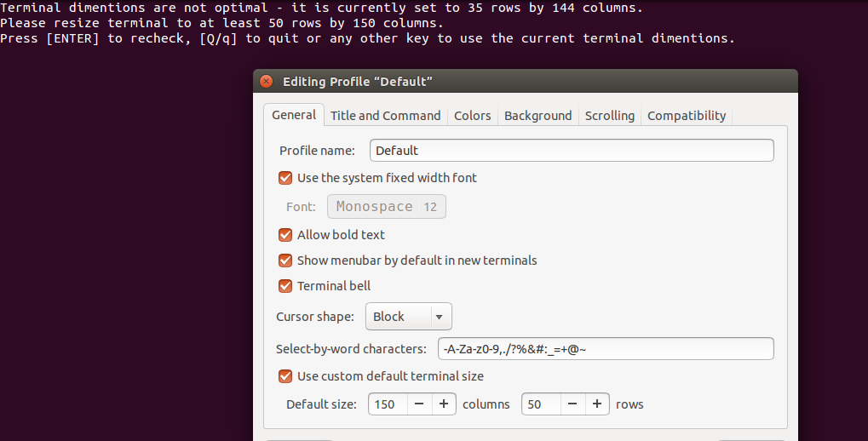
Task: Click the Profile name text field
Action: (572, 151)
